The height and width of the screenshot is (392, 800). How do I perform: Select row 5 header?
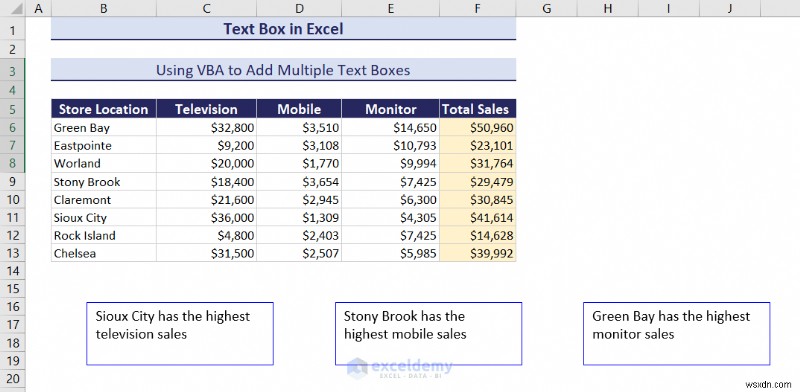[13, 109]
